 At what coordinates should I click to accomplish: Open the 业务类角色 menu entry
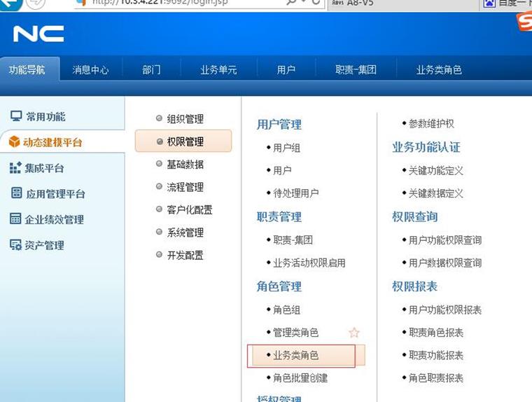[295, 356]
